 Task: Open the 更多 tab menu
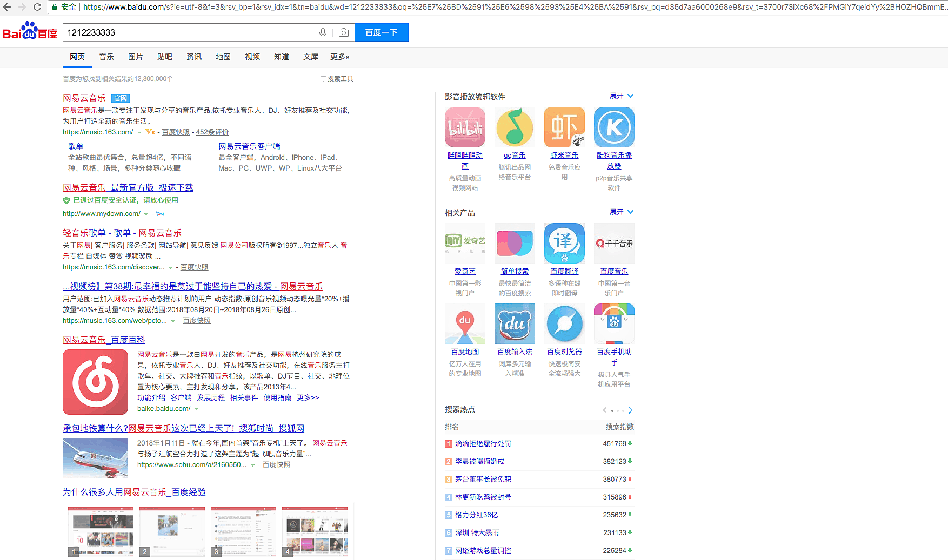coord(339,57)
